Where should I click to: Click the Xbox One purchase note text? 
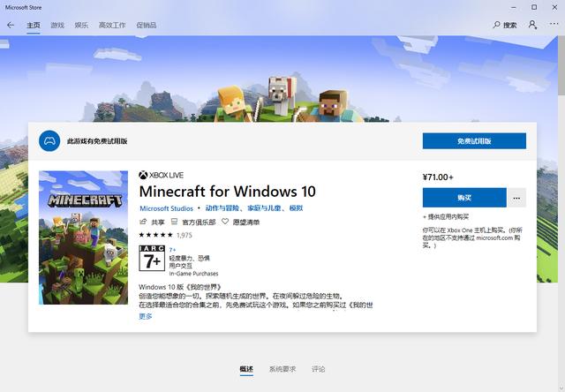coord(472,237)
